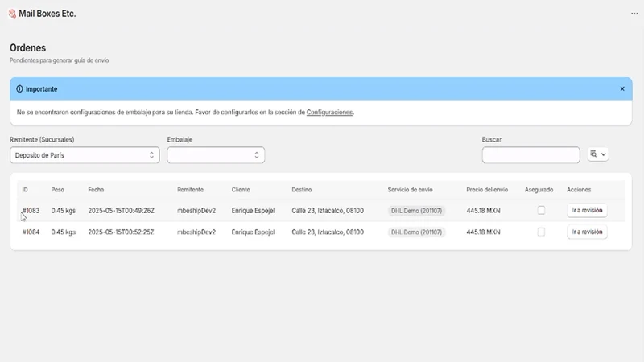
Task: Click the Ordenes page heading
Action: point(28,48)
